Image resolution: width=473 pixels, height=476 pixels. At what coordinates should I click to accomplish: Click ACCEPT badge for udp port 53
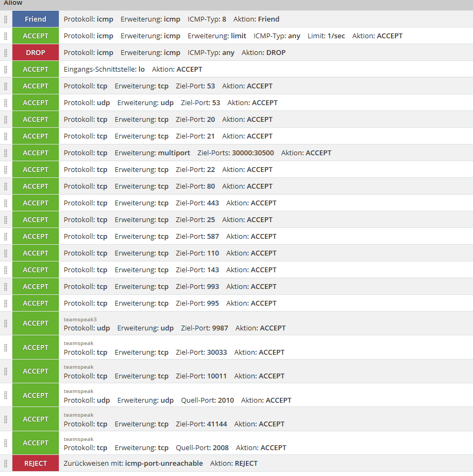coord(36,103)
